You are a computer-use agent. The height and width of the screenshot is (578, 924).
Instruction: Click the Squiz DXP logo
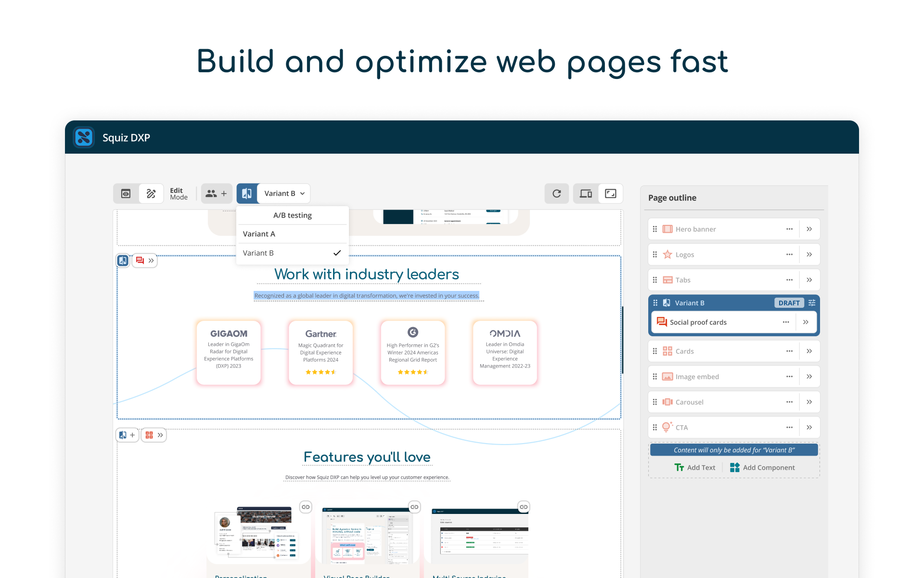click(x=84, y=137)
